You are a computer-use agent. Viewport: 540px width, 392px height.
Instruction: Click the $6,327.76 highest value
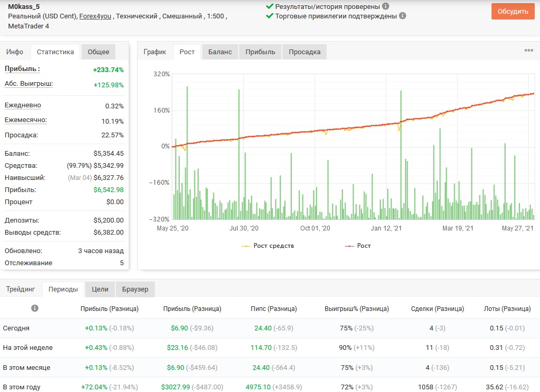[x=109, y=177]
